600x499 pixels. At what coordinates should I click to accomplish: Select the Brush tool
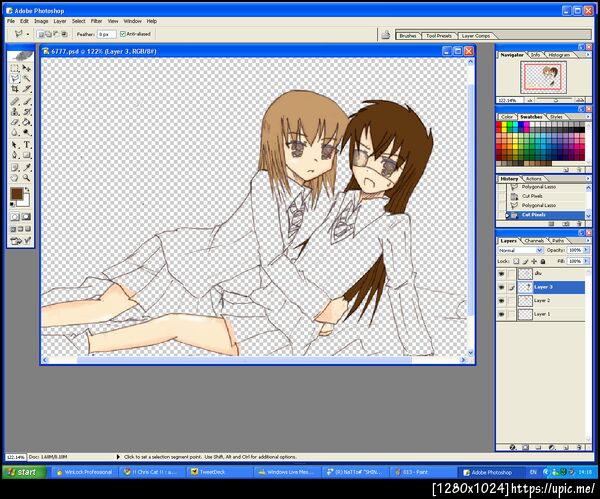tap(26, 102)
